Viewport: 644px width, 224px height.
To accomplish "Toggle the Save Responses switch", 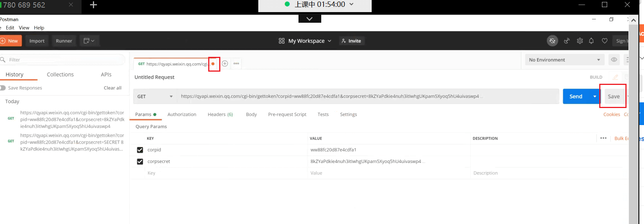I will (3, 88).
